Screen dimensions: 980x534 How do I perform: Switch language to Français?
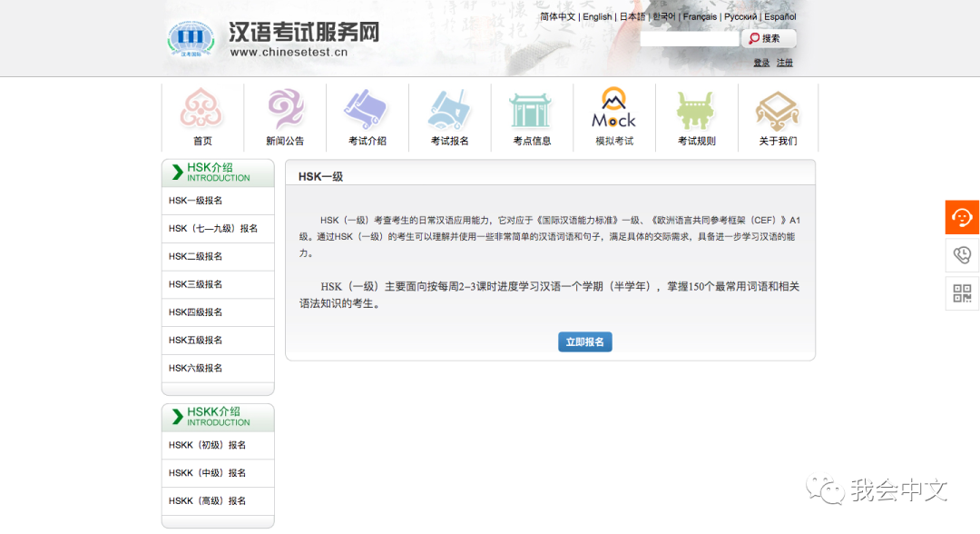click(x=700, y=17)
